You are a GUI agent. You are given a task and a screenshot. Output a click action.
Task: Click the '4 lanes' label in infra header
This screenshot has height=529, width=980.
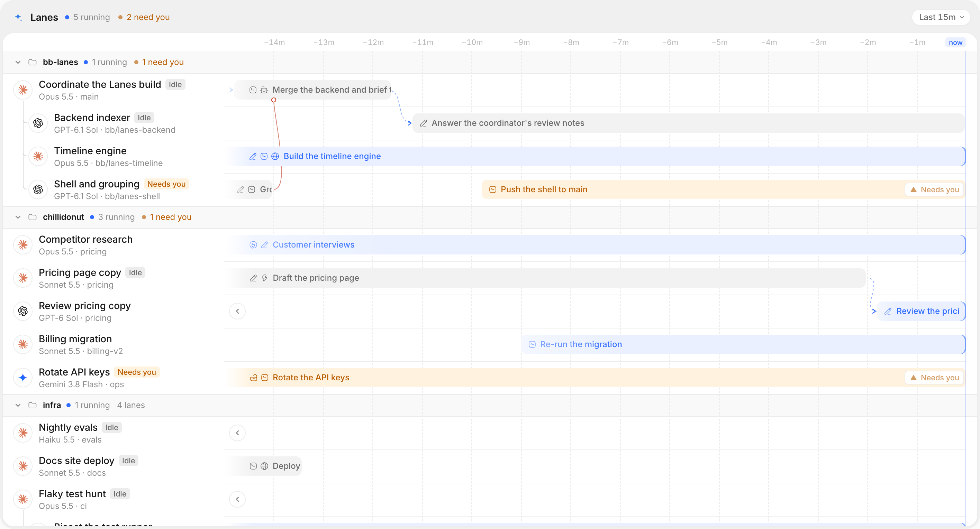(131, 405)
